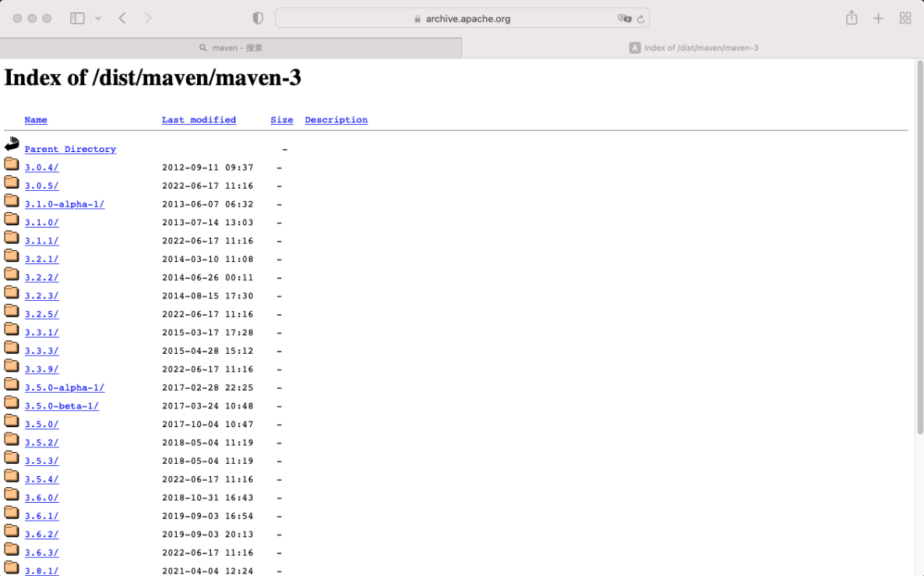Sort listing by Name column

click(36, 120)
